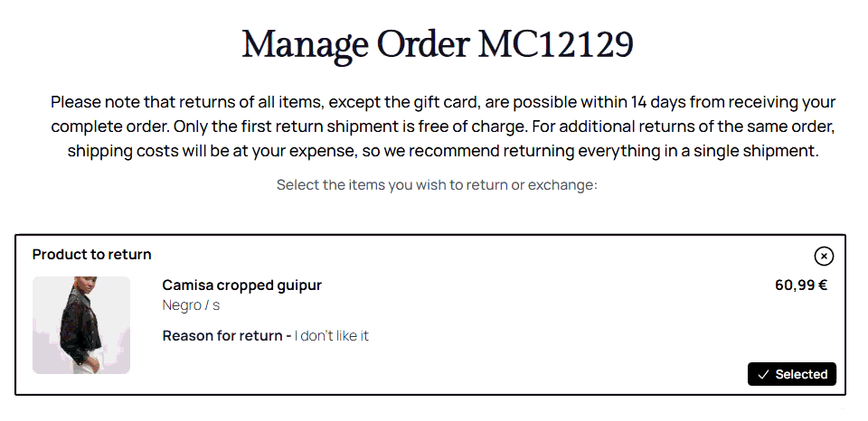868x421 pixels.
Task: Remove the product with the circled X icon
Action: tap(824, 257)
